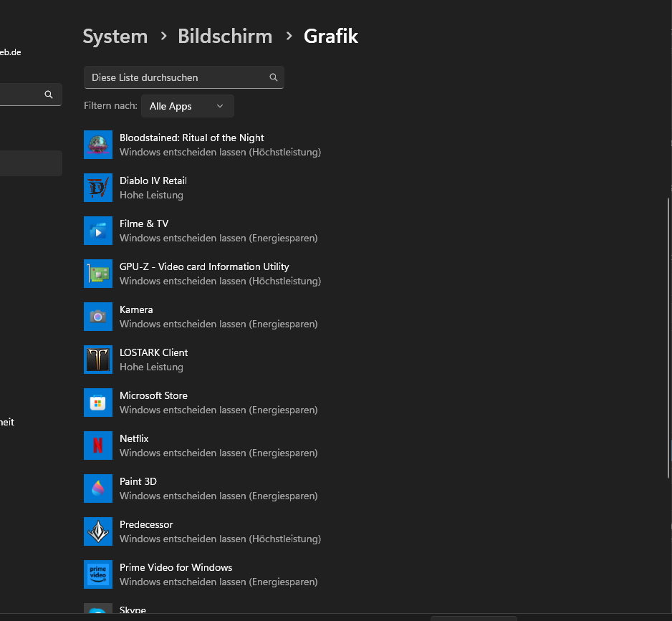The image size is (672, 621).
Task: Click the Diablo IV Retail app icon
Action: (x=98, y=188)
